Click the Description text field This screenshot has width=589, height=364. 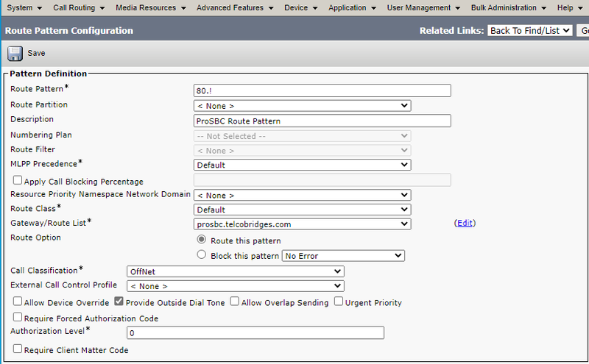(322, 121)
